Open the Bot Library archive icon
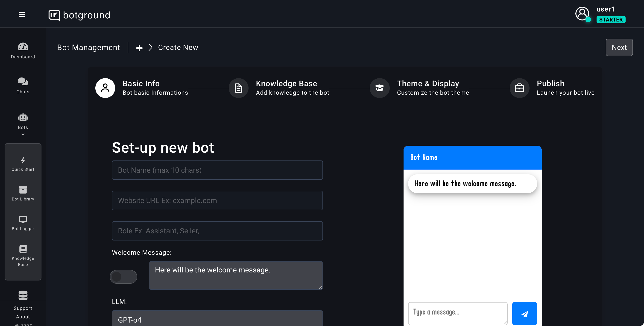The image size is (644, 326). [x=23, y=190]
